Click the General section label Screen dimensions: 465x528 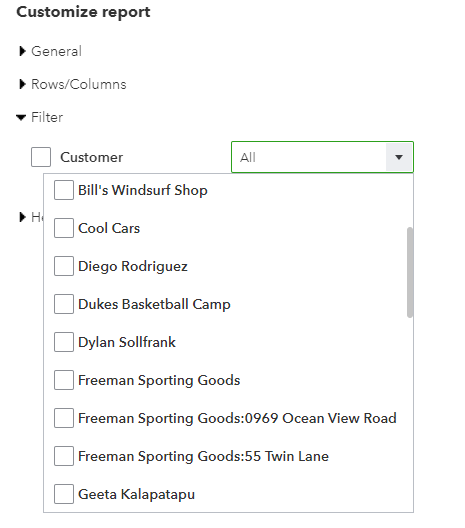tap(56, 51)
